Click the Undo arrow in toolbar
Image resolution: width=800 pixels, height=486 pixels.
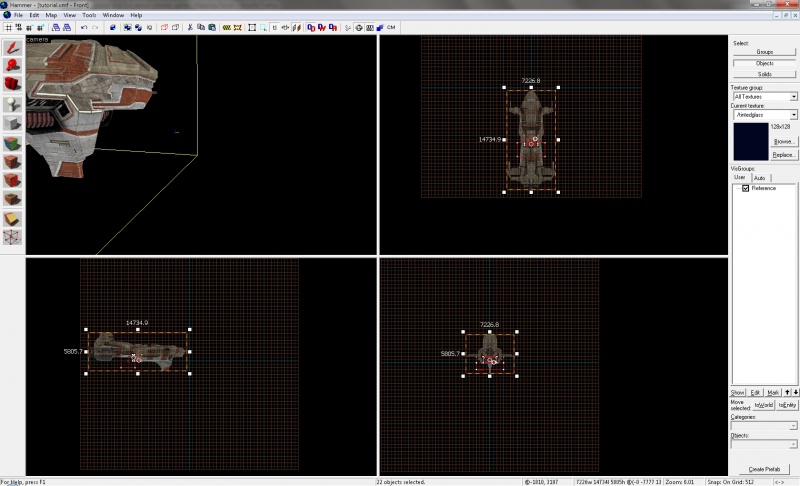[84, 28]
